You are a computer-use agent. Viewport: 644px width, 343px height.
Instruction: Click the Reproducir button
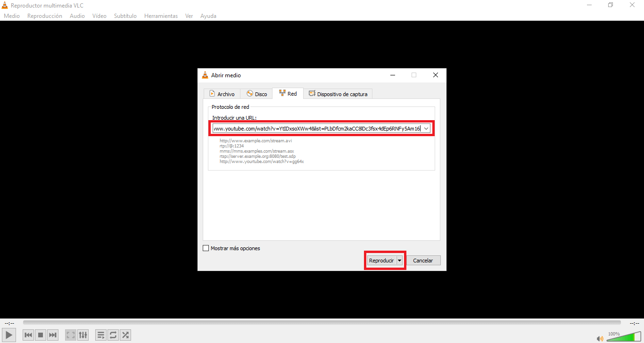tap(381, 261)
